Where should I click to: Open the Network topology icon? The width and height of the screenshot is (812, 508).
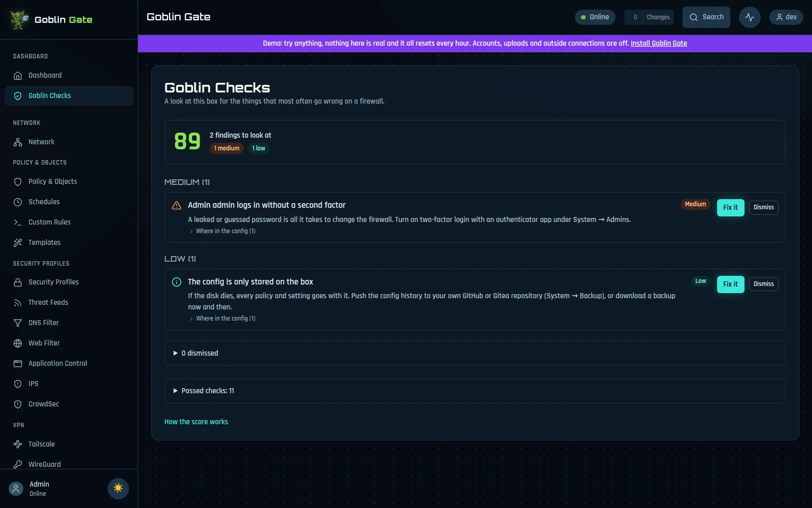point(18,142)
